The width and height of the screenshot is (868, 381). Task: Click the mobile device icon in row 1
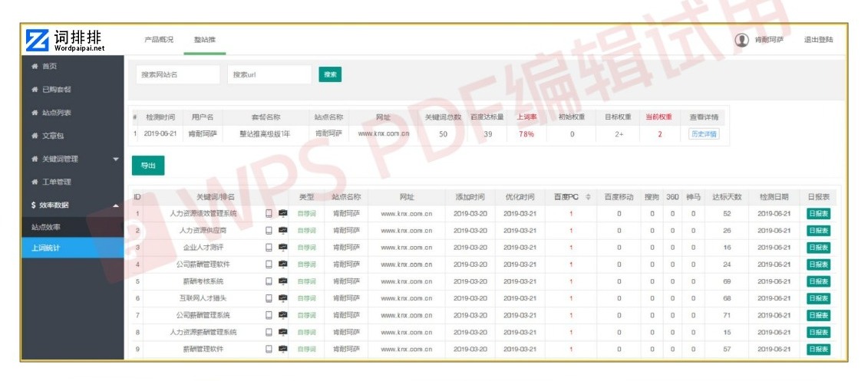269,214
